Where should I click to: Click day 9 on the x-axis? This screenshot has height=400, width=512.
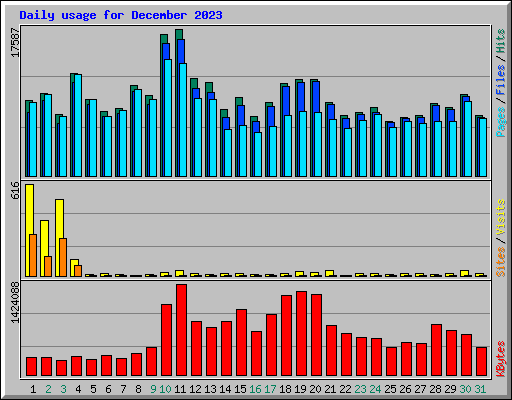(x=153, y=389)
